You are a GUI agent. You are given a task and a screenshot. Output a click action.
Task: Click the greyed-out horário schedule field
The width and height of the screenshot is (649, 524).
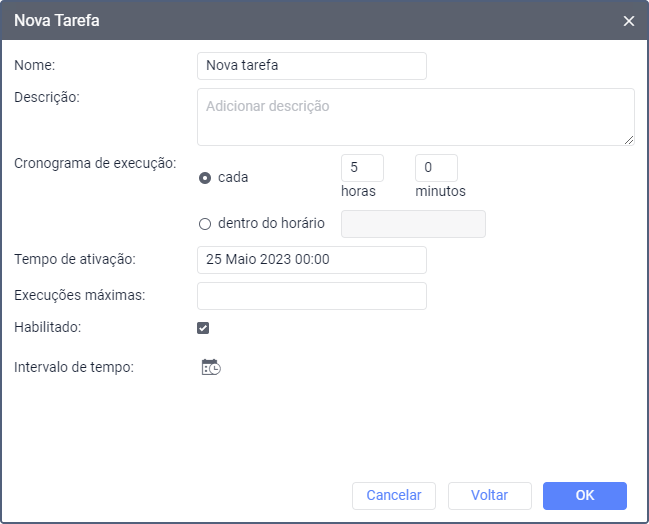413,224
